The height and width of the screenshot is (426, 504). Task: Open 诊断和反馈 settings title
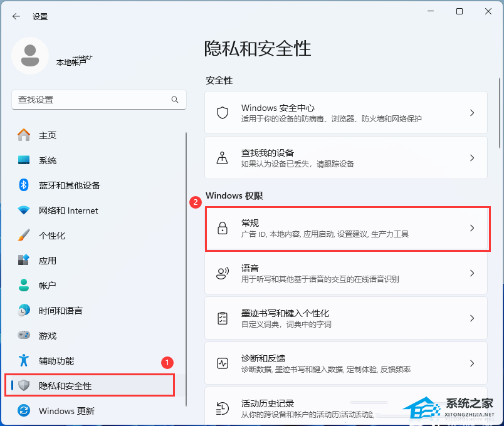pos(263,358)
